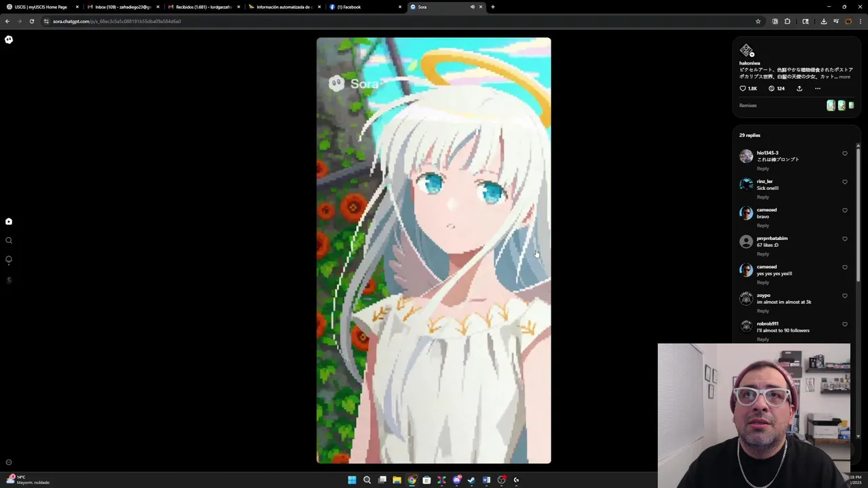Switch to the USCIS myUSCIS Home Page tab

point(42,7)
